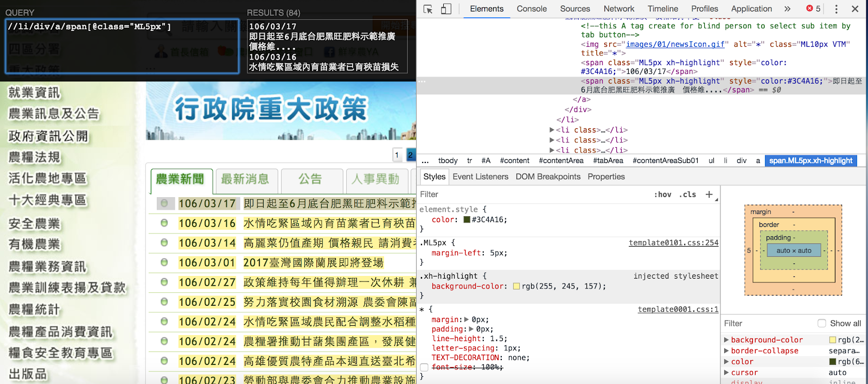Expand computed border-collapse property
This screenshot has width=868, height=384.
coord(726,351)
